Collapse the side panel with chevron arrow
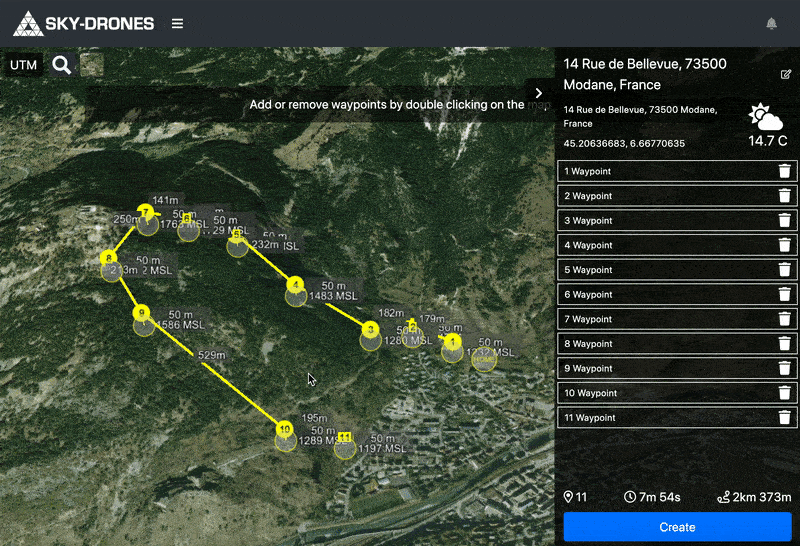 tap(539, 93)
